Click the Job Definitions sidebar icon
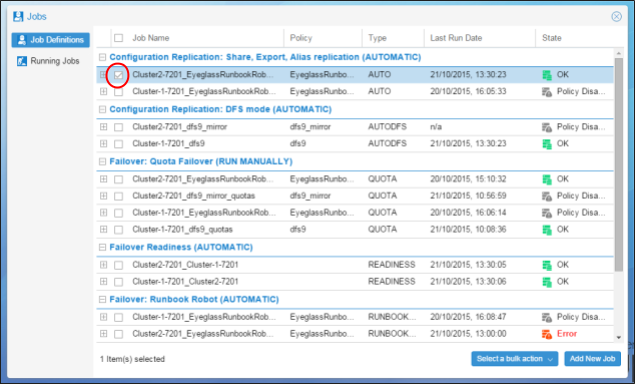Viewport: 635px width, 384px height. (22, 40)
